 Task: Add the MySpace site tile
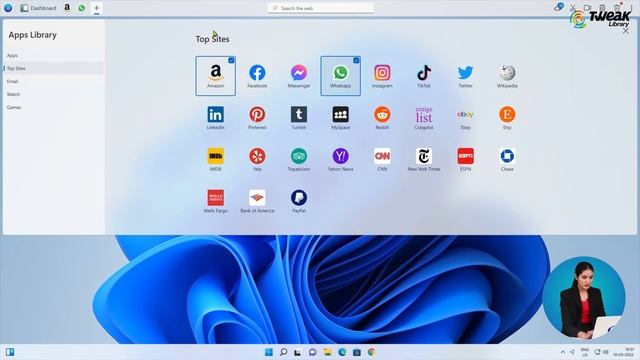tap(340, 118)
